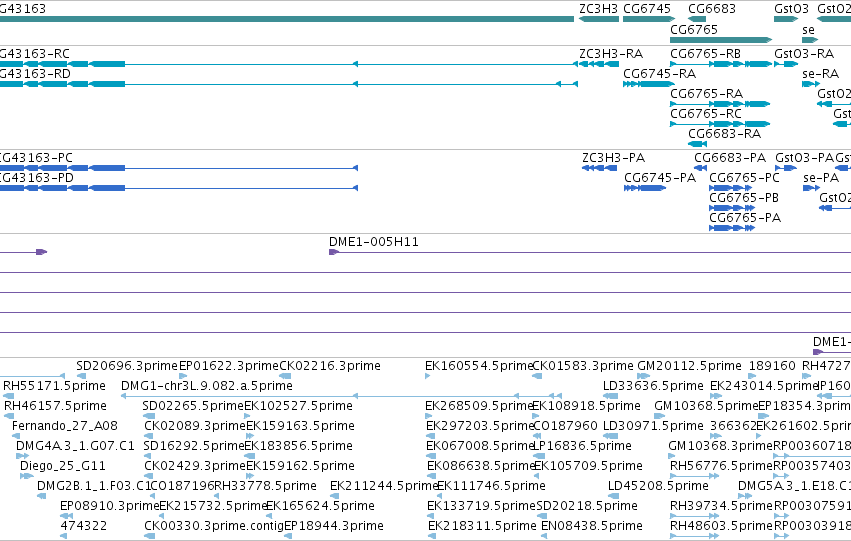Image resolution: width=851 pixels, height=541 pixels.
Task: Select transcript CG6765-RB
Action: pos(721,64)
